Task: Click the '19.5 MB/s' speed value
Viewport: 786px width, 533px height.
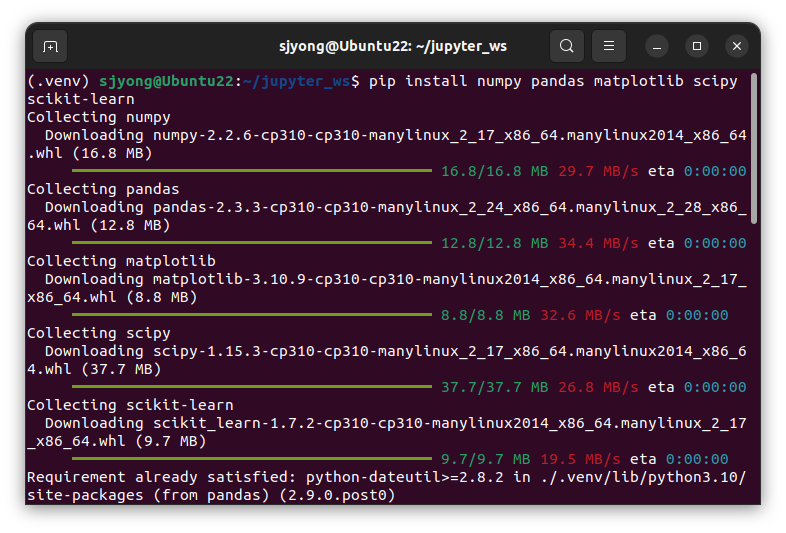Action: click(x=580, y=459)
